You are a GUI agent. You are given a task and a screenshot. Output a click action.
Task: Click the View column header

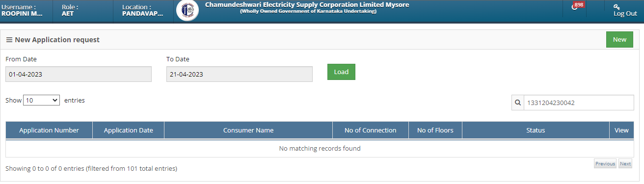coord(621,130)
